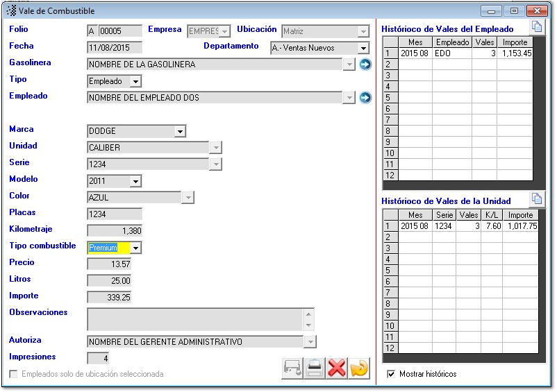This screenshot has height=392, width=557.
Task: Click the Importe field 339.25
Action: [109, 298]
